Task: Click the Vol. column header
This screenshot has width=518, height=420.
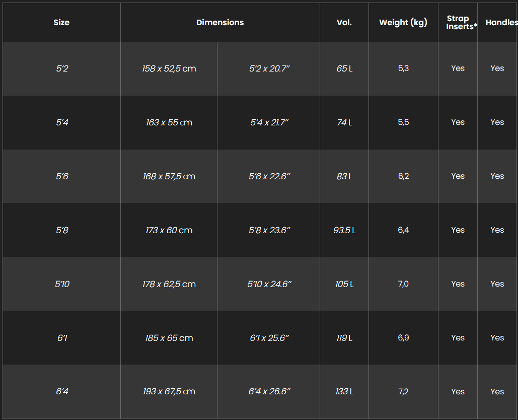Action: point(344,23)
